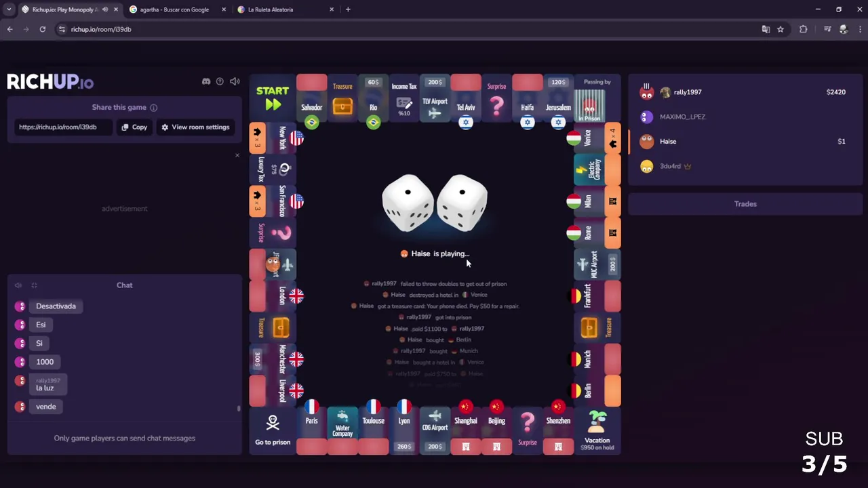
Task: Click the Shanghai property tile
Action: (x=466, y=430)
